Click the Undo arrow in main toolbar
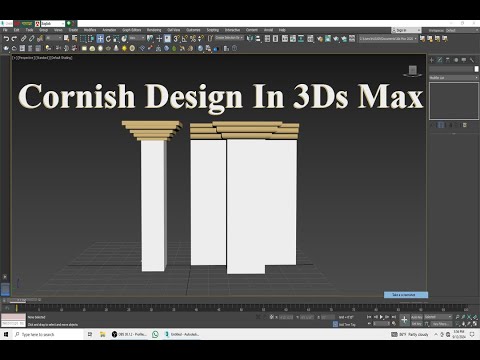 coord(6,39)
